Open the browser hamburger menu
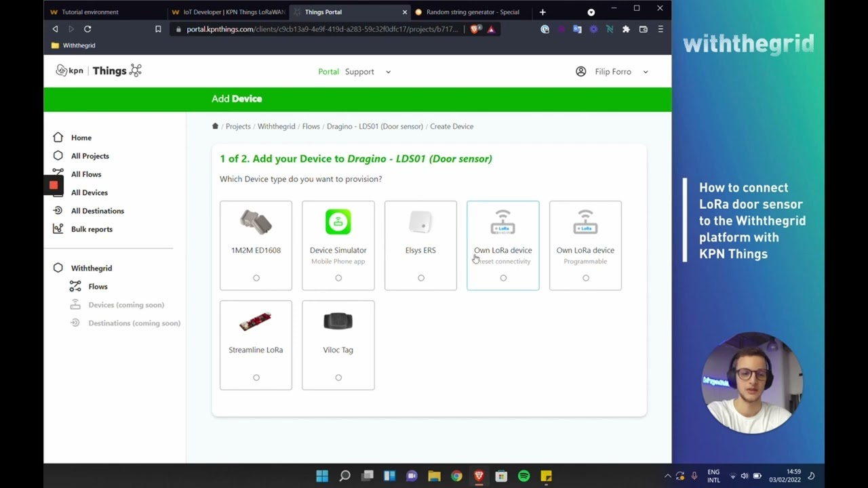This screenshot has width=868, height=488. 660,29
